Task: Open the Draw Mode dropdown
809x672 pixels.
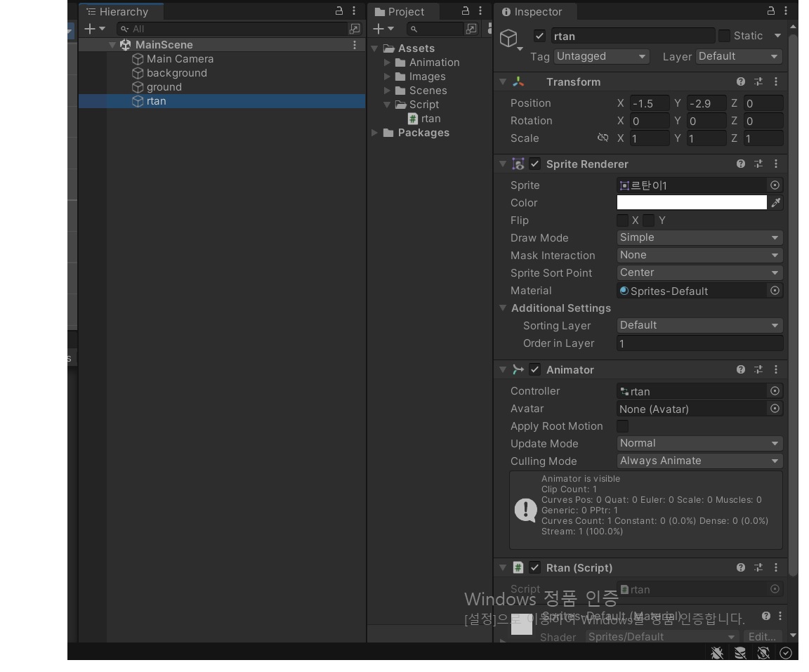Action: (699, 237)
